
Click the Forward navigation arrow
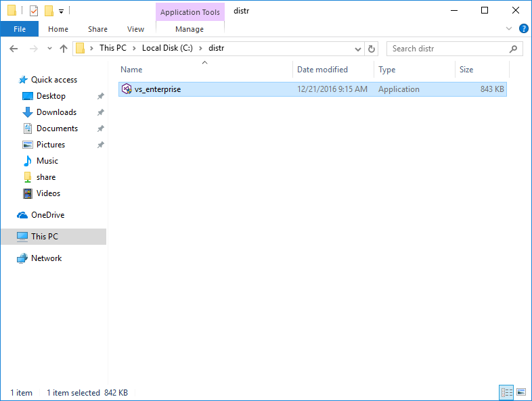tap(34, 49)
